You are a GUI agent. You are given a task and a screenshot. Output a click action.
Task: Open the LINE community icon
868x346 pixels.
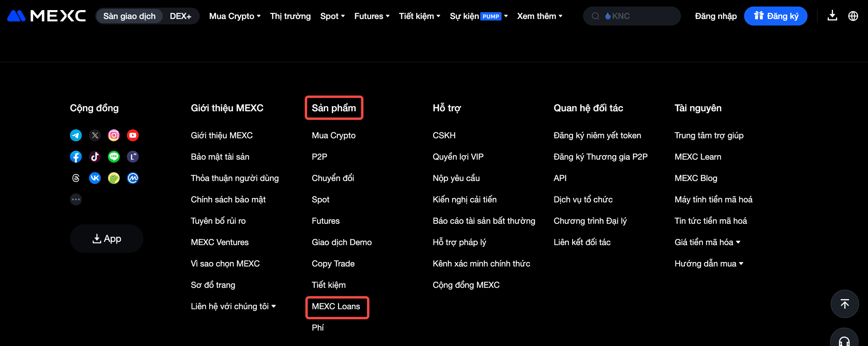114,157
